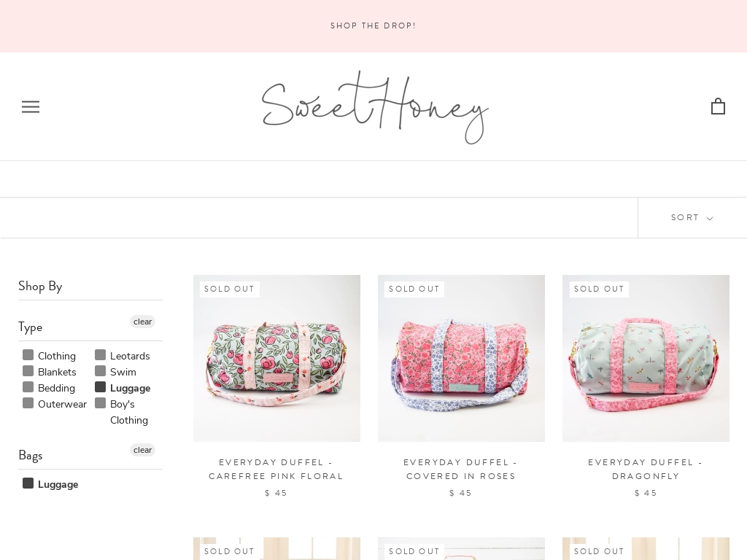Click the $45 price under Dragonfly duffel
The height and width of the screenshot is (560, 747).
(646, 493)
